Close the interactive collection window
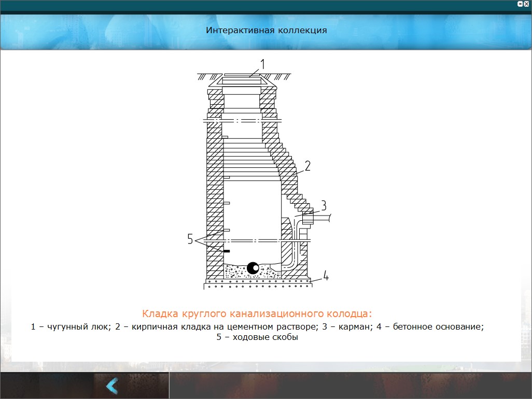This screenshot has height=399, width=532. pyautogui.click(x=527, y=4)
